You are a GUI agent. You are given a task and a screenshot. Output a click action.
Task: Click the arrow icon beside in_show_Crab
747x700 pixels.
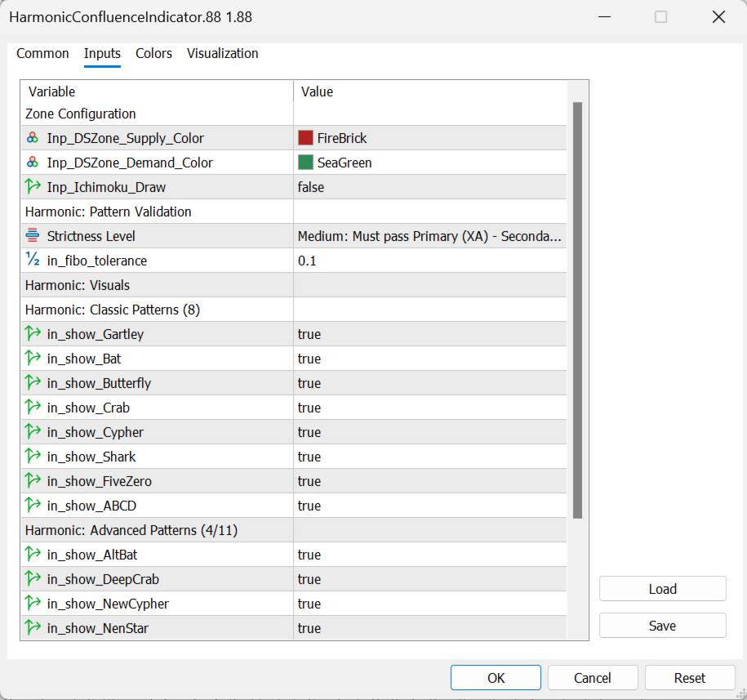[x=33, y=408]
